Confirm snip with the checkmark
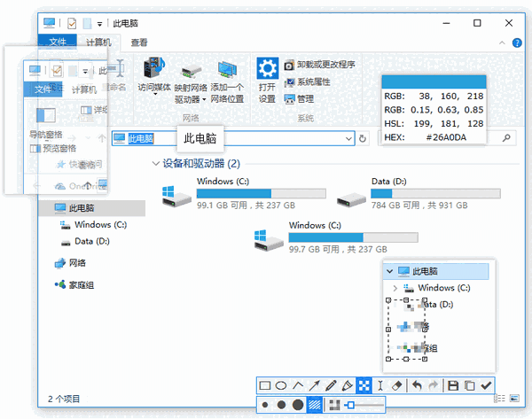532x419 pixels. (486, 385)
